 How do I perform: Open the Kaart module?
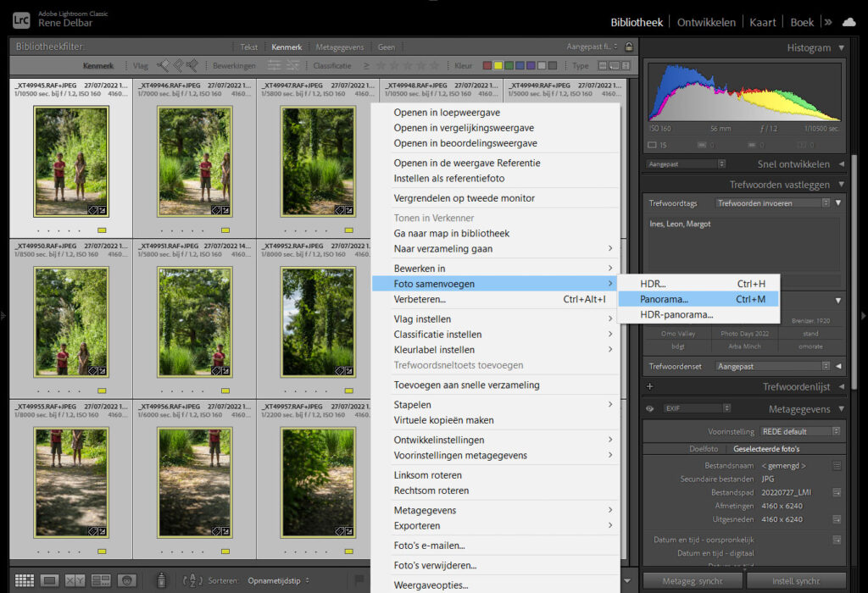763,22
